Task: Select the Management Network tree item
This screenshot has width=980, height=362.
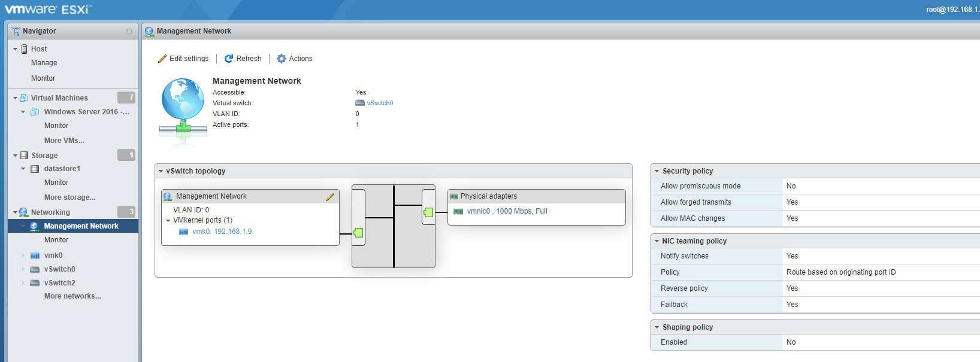Action: tap(73, 226)
